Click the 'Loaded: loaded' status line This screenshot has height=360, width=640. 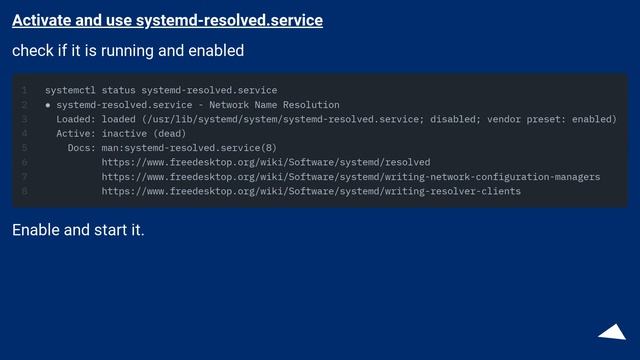pos(336,119)
